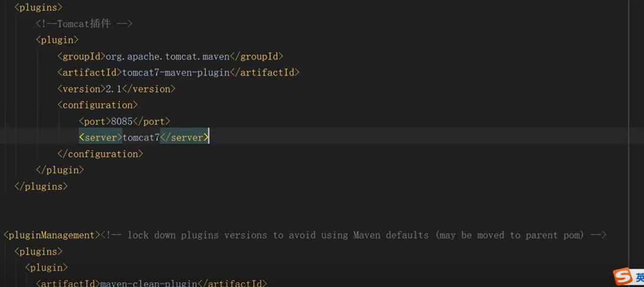
Task: Click the closing </groupId> tag
Action: [256, 56]
